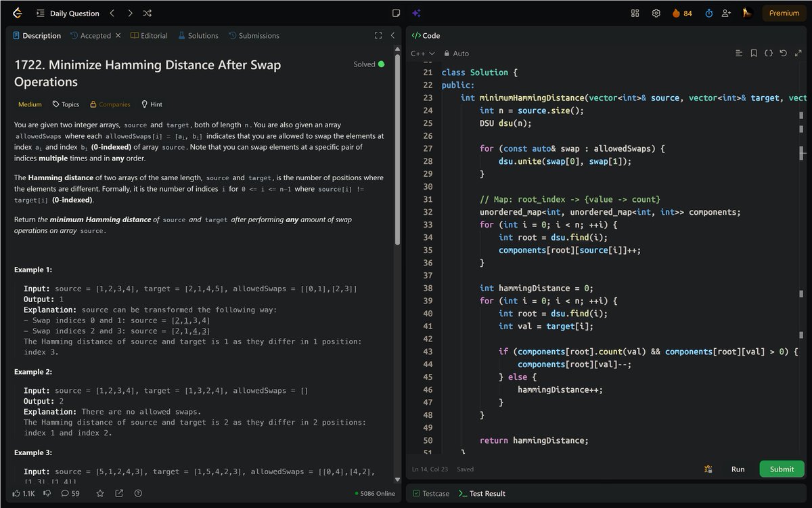Bookmark the code with bookmark icon
The width and height of the screenshot is (812, 508).
[x=754, y=54]
